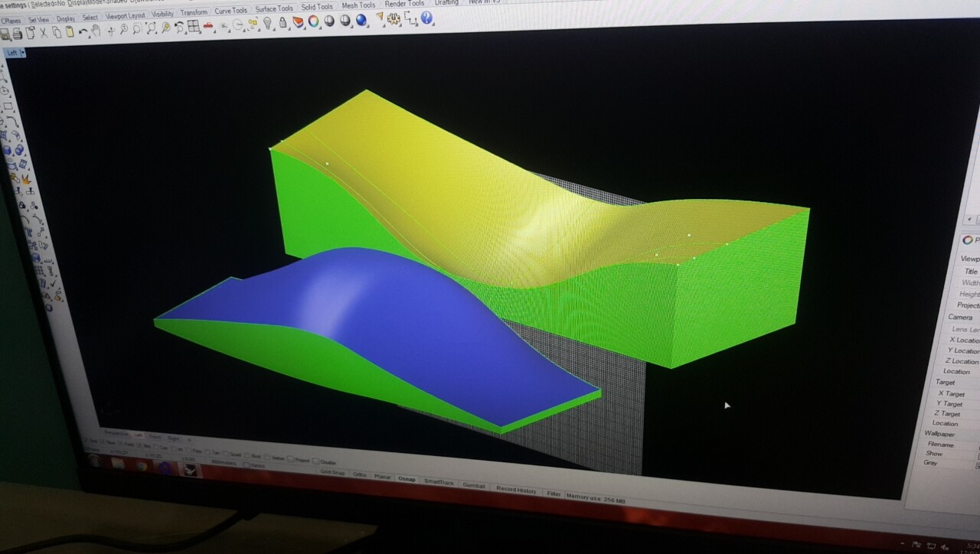The height and width of the screenshot is (554, 980).
Task: Open the Mesh Tools toolbar tab
Action: 358,5
